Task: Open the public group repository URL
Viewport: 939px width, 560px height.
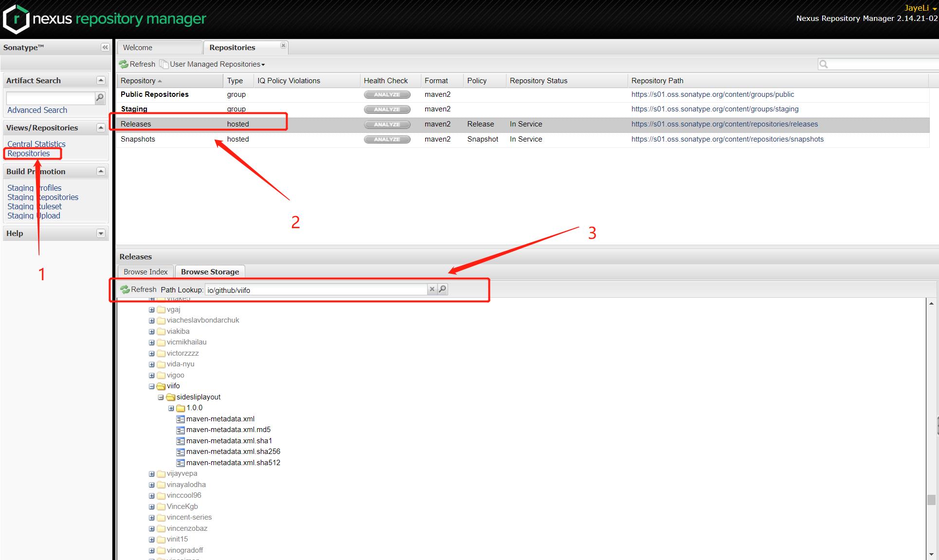Action: 713,94
